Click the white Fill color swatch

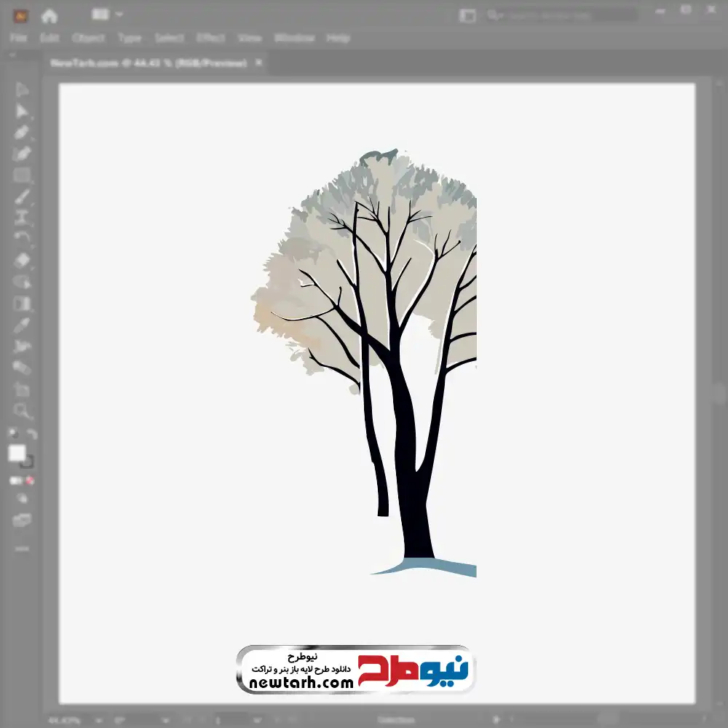17,454
